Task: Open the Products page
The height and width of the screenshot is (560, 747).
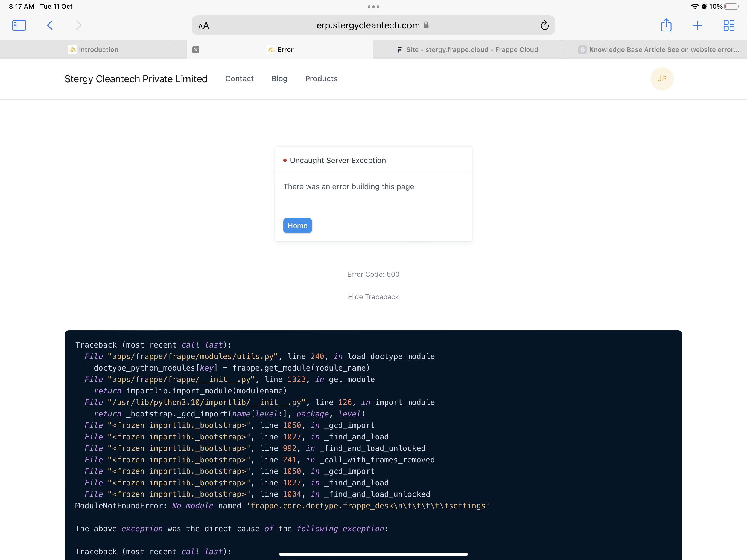Action: coord(321,79)
